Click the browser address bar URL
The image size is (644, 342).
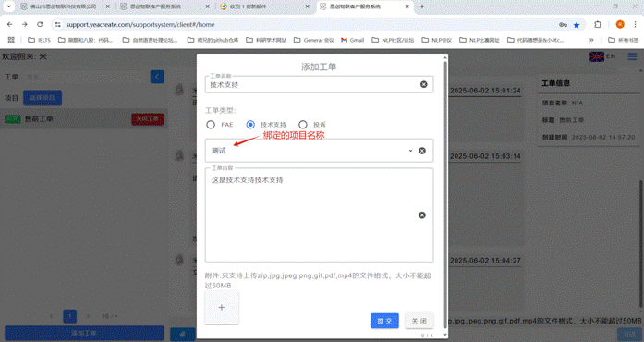[140, 25]
